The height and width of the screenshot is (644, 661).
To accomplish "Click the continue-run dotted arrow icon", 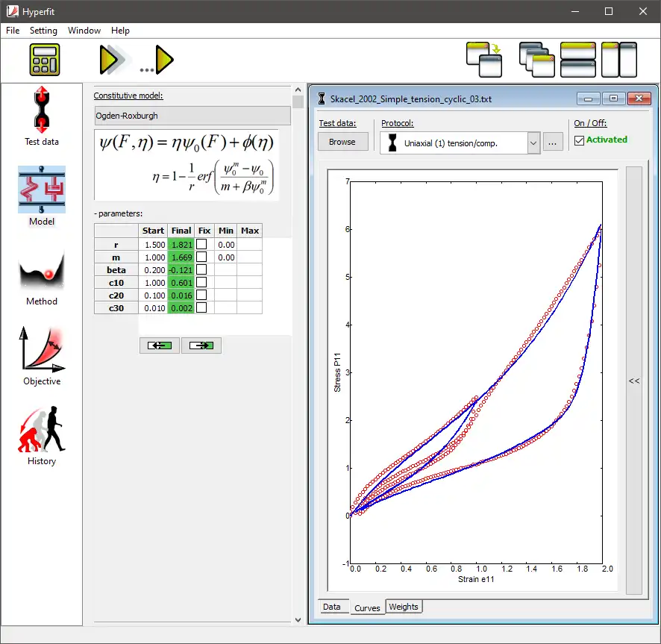I will (x=157, y=60).
